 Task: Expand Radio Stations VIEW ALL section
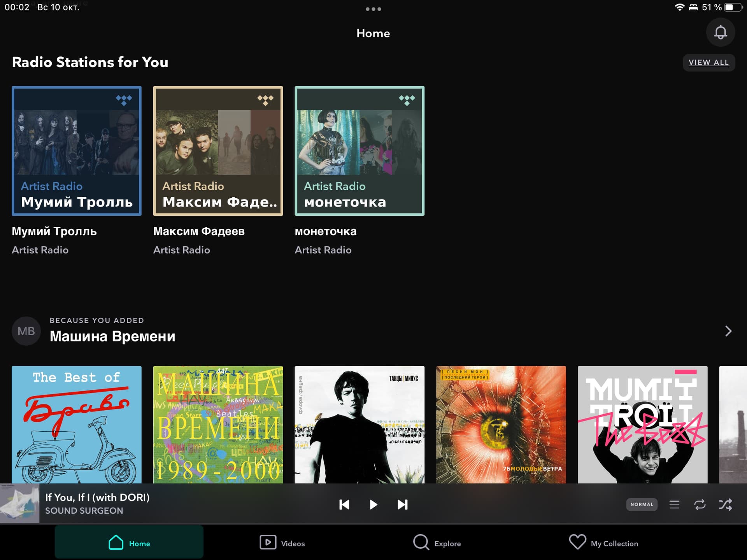709,62
